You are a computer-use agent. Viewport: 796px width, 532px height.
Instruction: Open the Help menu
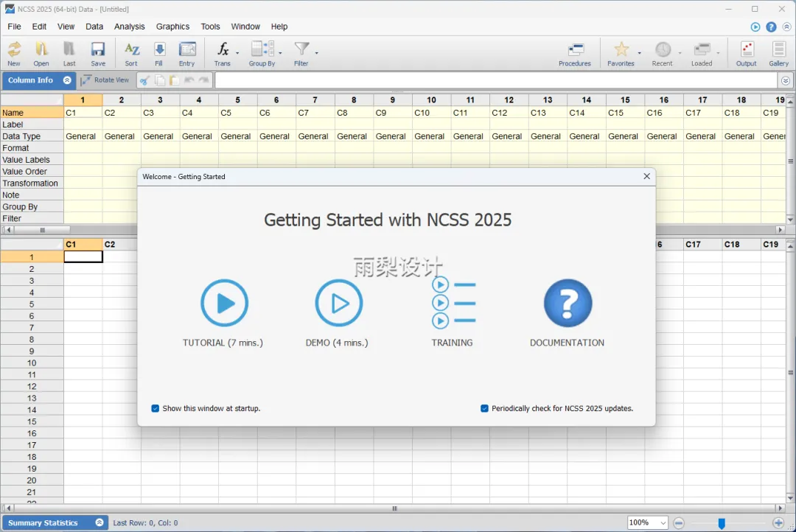point(279,27)
